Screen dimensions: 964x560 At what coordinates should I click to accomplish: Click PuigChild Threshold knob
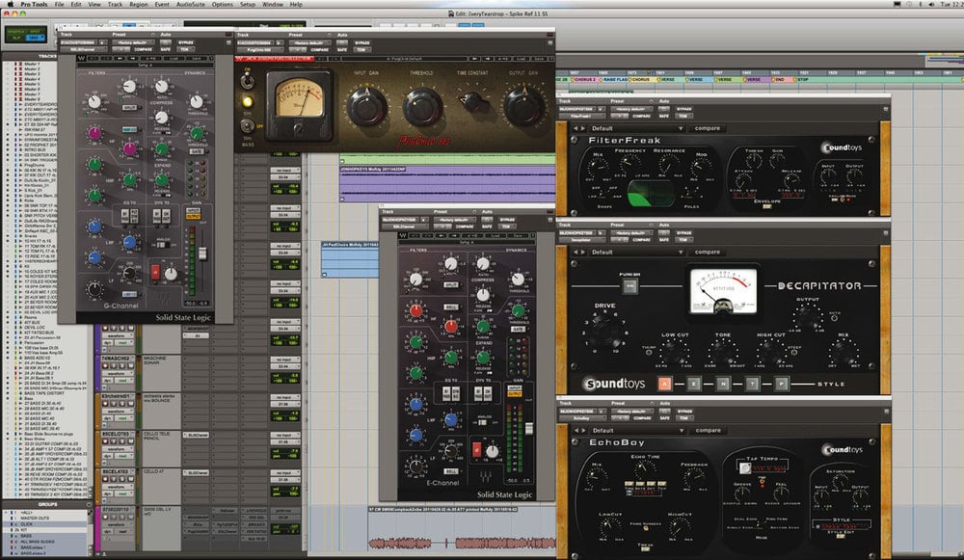pos(422,106)
